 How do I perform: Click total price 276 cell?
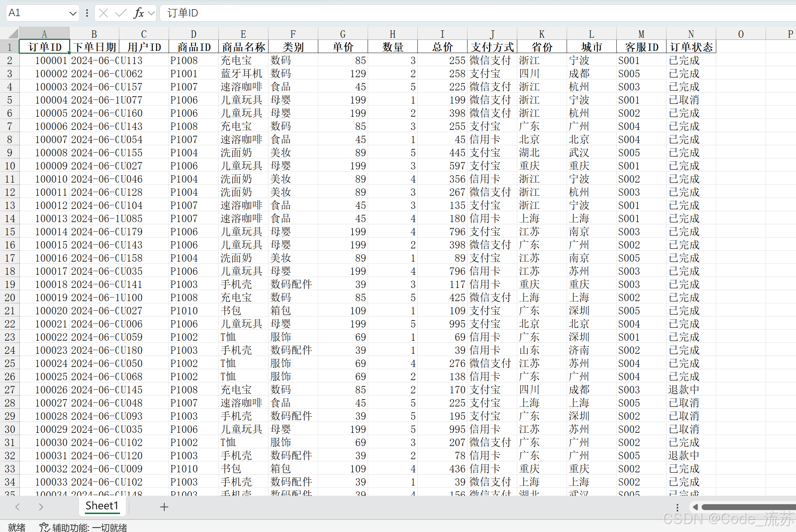coord(442,363)
